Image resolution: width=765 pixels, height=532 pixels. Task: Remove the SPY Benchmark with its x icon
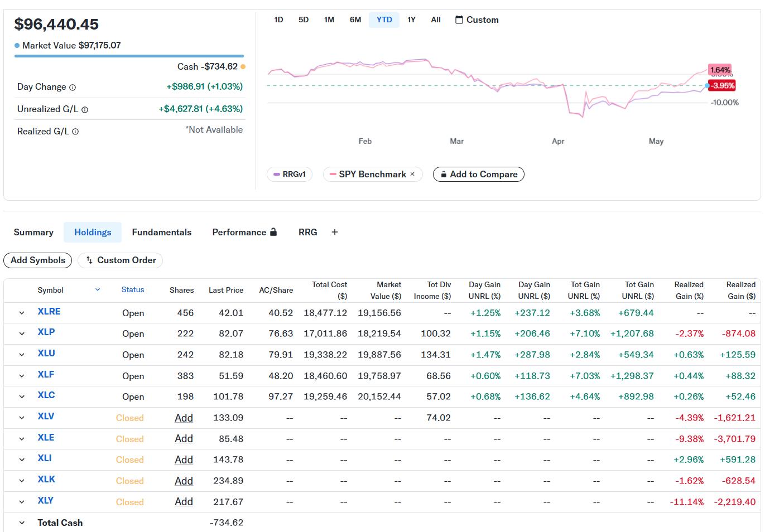tap(412, 174)
